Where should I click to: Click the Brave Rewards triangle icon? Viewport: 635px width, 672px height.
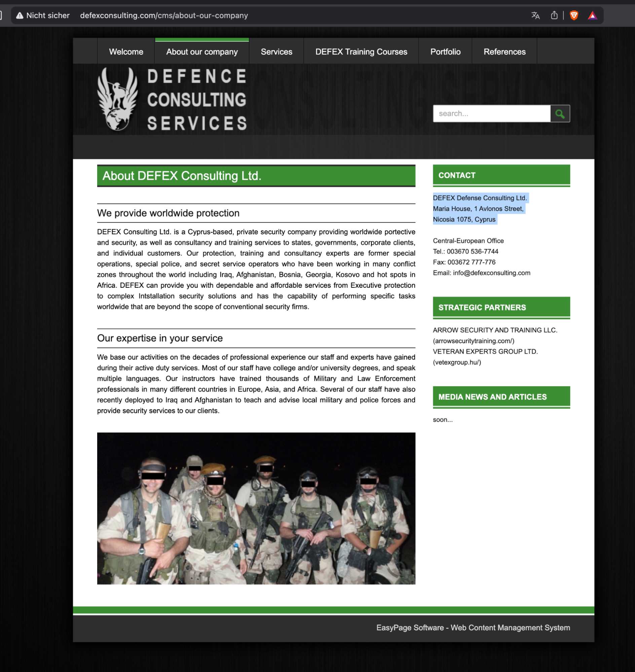tap(592, 15)
